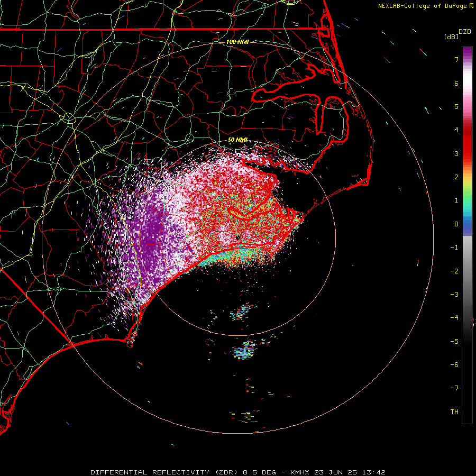
Task: Click the 5 value on color scale
Action: tap(456, 106)
